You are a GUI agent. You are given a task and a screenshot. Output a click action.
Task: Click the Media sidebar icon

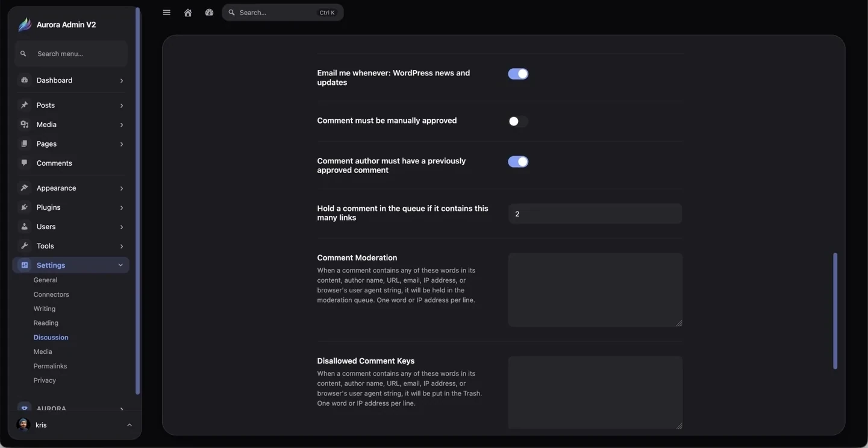tap(25, 124)
